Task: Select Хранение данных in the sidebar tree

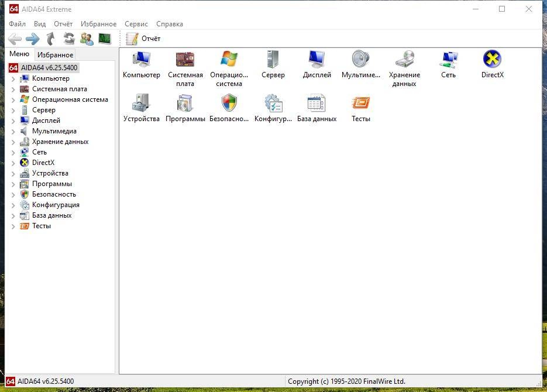Action: click(x=60, y=142)
